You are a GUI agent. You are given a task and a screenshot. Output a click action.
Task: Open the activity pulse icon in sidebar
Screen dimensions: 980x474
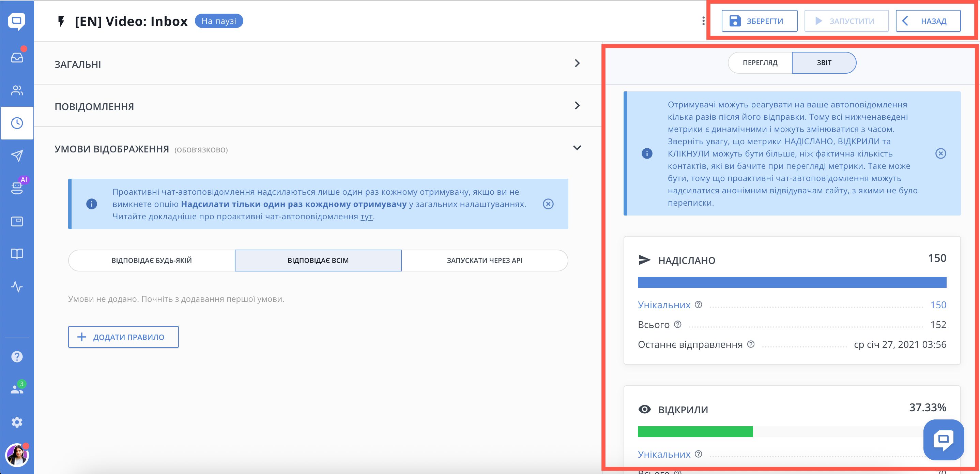pyautogui.click(x=17, y=286)
